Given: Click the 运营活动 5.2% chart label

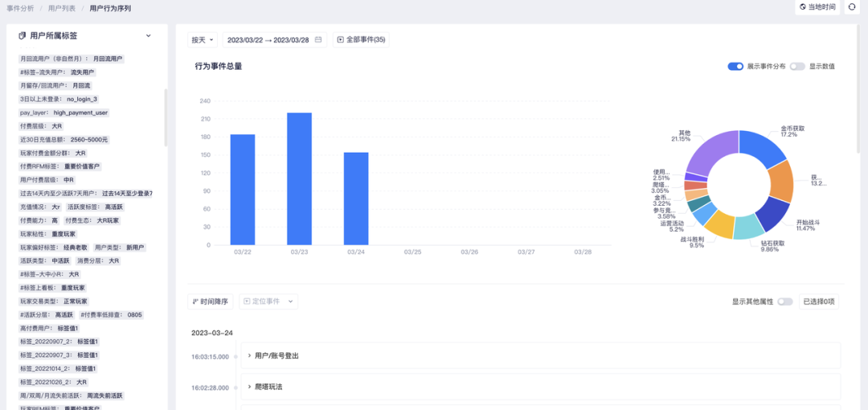Looking at the screenshot, I should (x=671, y=226).
